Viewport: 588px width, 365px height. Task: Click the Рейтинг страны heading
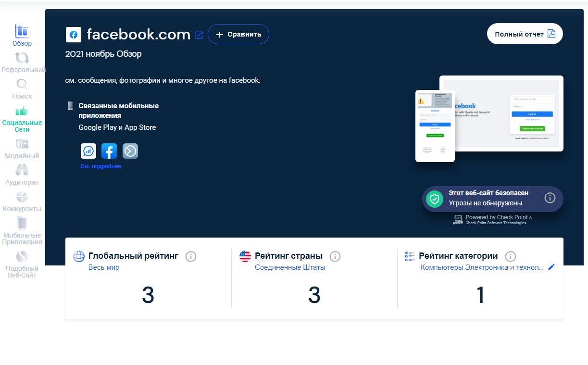point(288,256)
